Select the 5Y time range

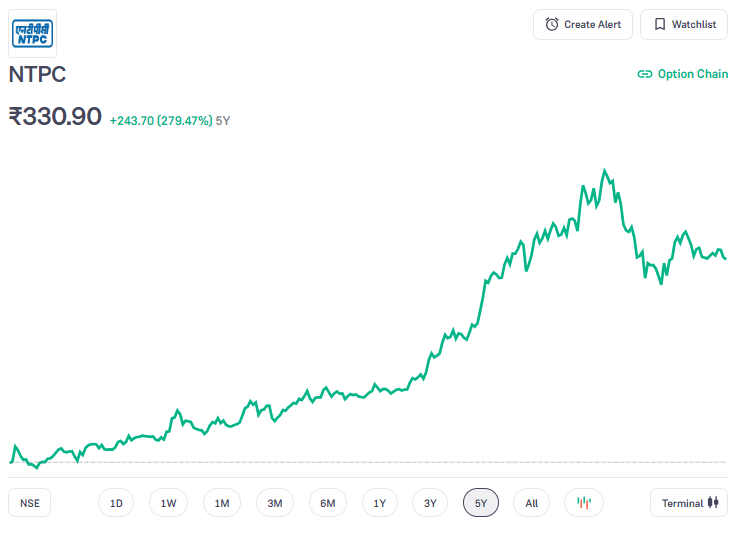tap(481, 503)
